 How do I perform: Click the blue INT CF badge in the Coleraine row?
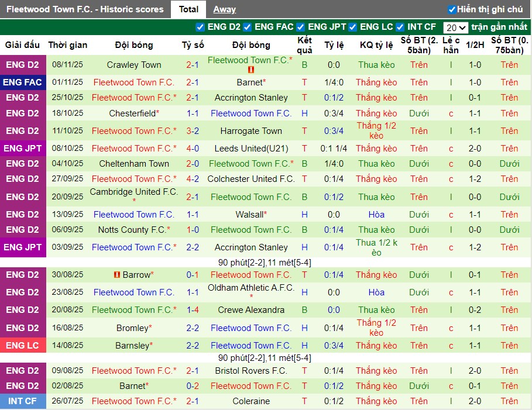(23, 401)
